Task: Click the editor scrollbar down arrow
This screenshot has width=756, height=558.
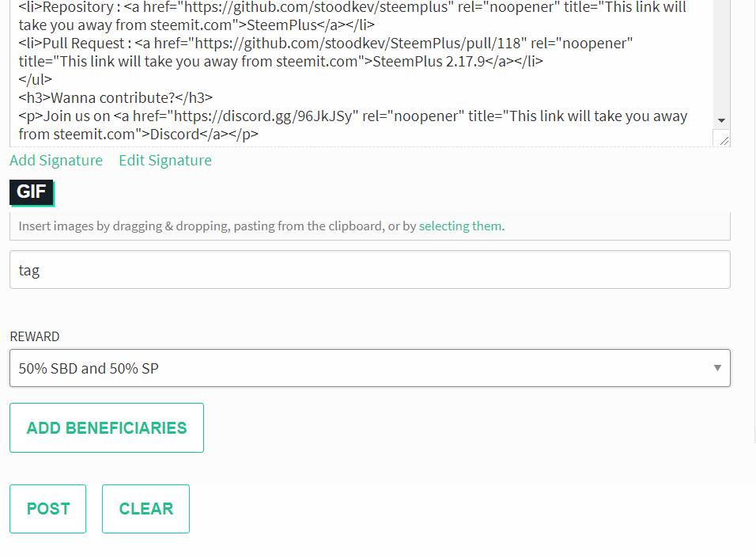Action: point(721,120)
